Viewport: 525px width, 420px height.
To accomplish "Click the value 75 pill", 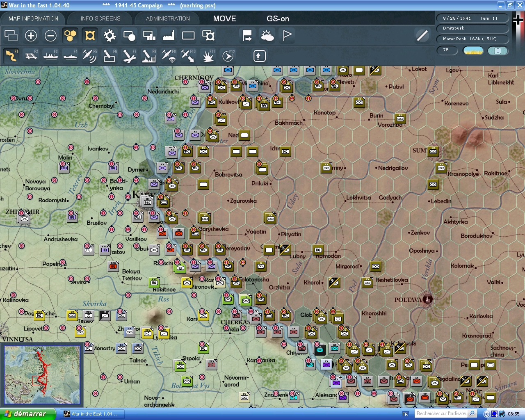I will 448,50.
